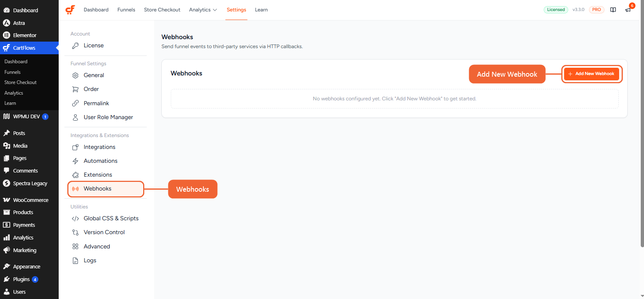Screen dimensions: 644x299
Task: Click the Extensions puzzle piece icon
Action: [75, 175]
